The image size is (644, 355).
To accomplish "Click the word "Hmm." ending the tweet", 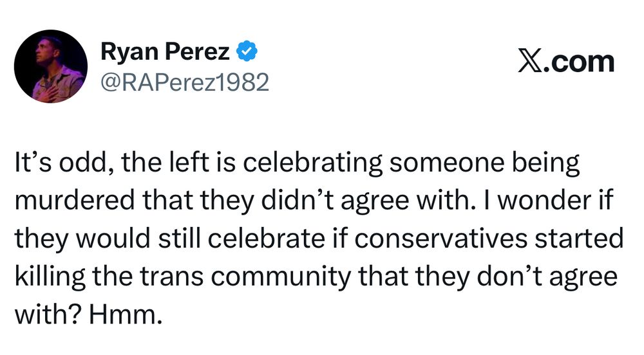I will (x=124, y=314).
